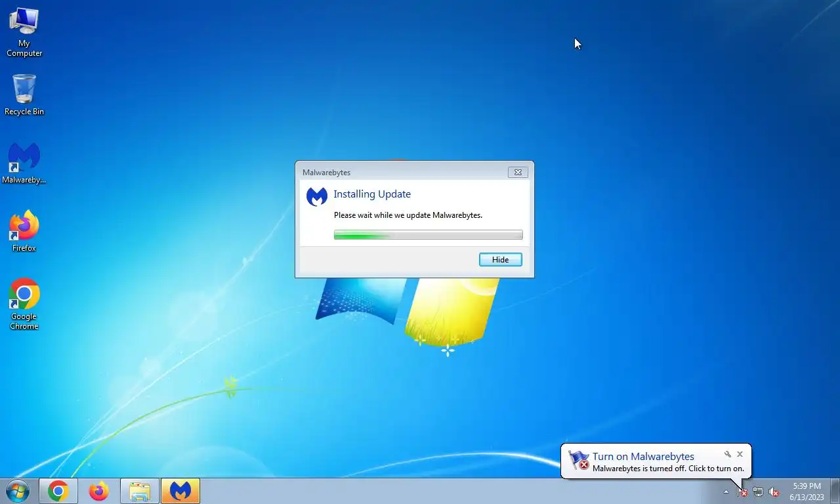
Task: Open the Windows Start menu
Action: pos(18,491)
